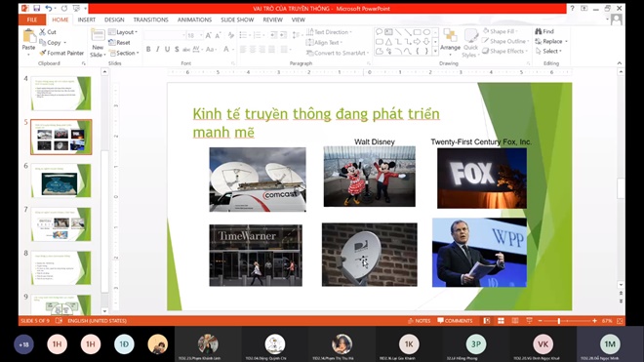The width and height of the screenshot is (644, 362).
Task: Open the Shape Effects dropdown
Action: tap(505, 51)
